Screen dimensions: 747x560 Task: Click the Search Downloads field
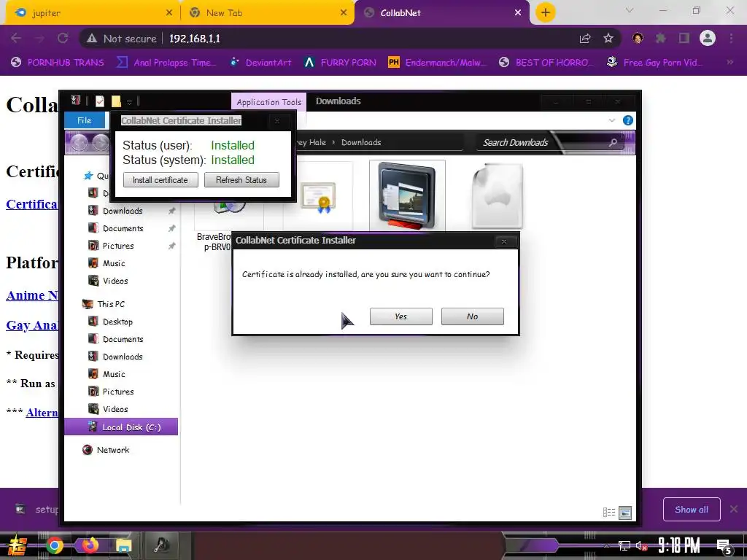tap(550, 142)
